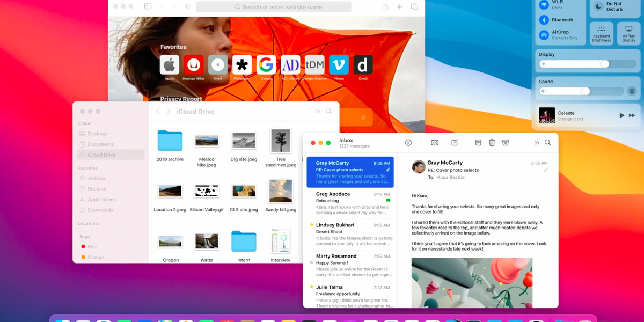Screen dimensions: 644x322
Task: Open the Google favorite in Safari
Action: (x=266, y=65)
